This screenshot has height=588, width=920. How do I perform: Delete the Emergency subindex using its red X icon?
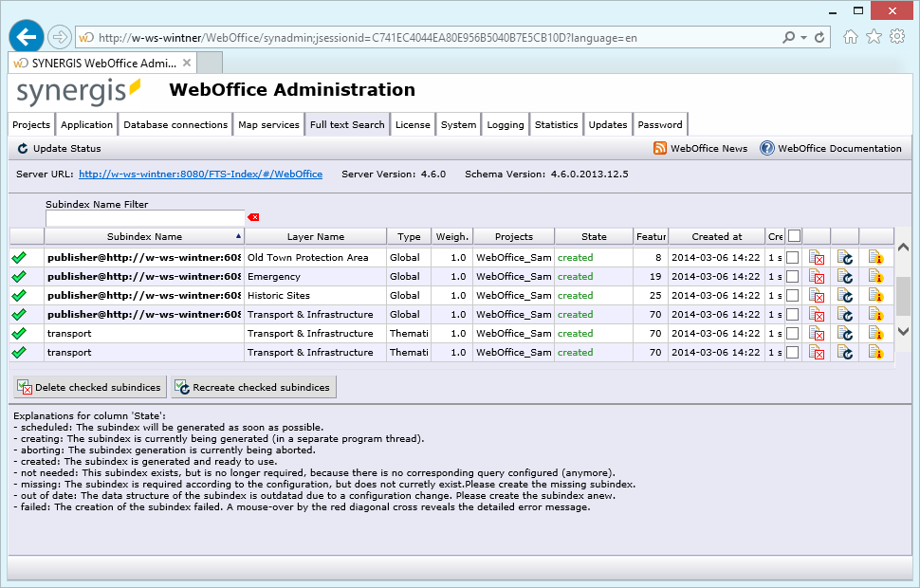[x=818, y=276]
